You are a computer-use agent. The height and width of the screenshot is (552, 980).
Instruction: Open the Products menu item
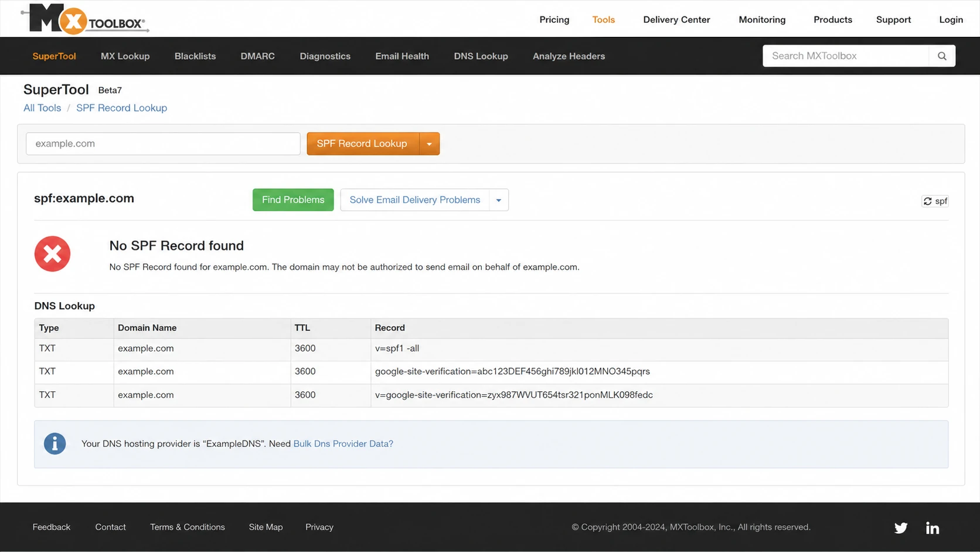[833, 19]
